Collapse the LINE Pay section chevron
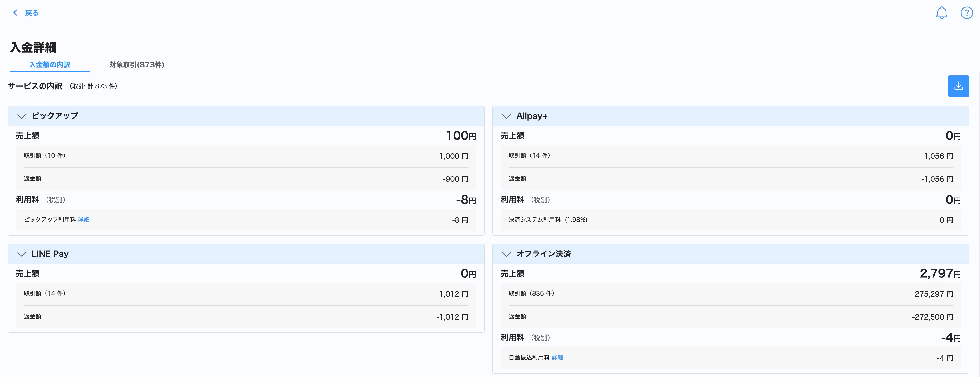The width and height of the screenshot is (980, 377). (x=22, y=254)
